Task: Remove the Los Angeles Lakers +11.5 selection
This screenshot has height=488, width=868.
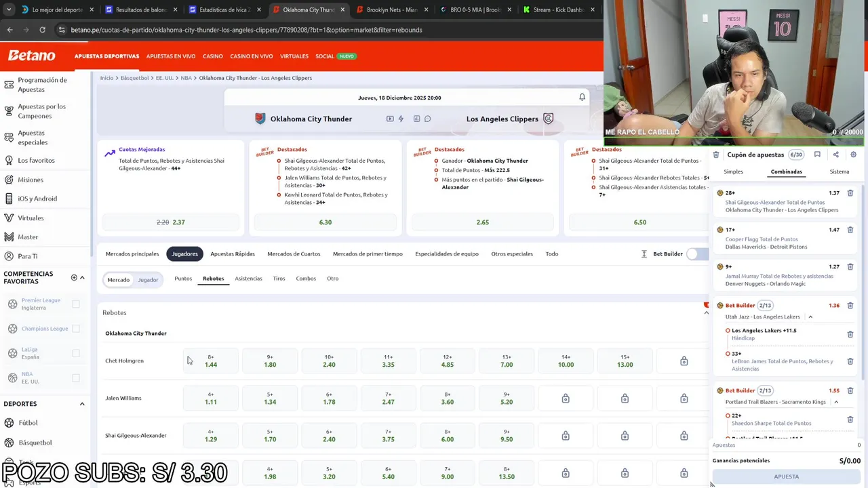Action: click(850, 334)
